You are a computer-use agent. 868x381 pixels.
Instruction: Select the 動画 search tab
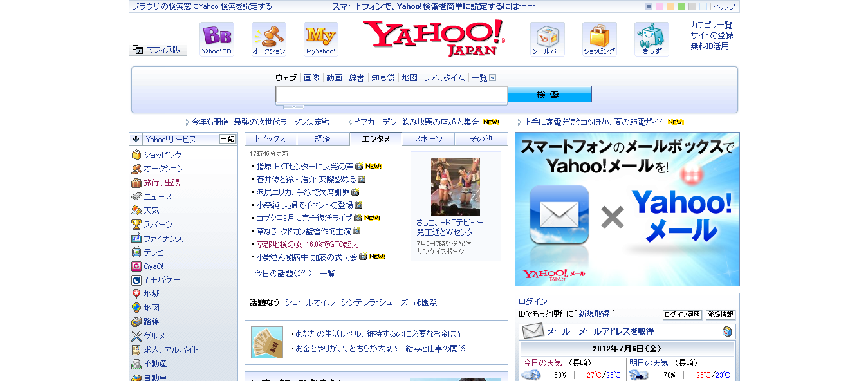334,78
